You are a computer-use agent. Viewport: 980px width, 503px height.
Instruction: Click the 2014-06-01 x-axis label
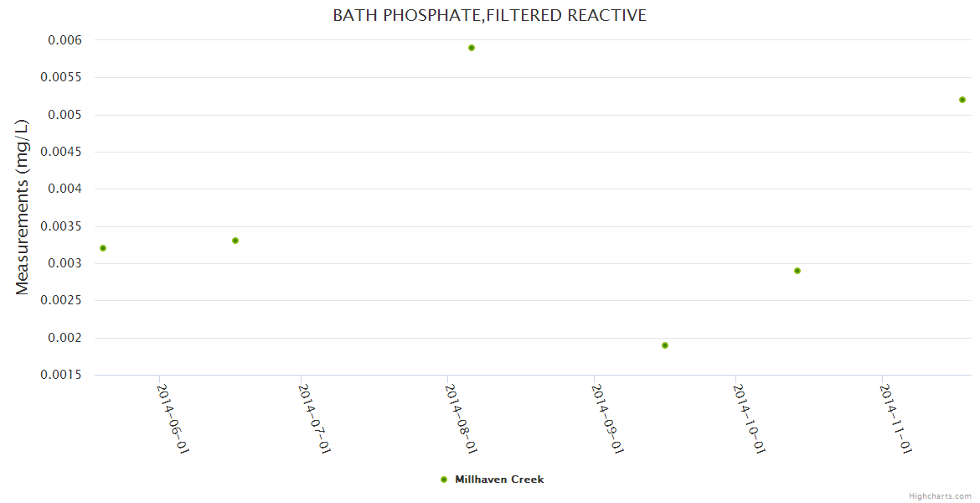174,418
